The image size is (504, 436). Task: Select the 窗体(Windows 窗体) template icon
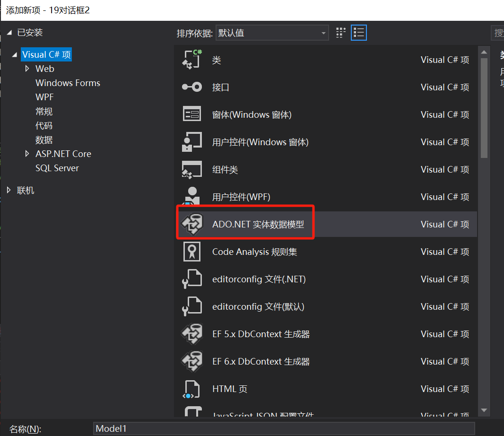[x=192, y=114]
